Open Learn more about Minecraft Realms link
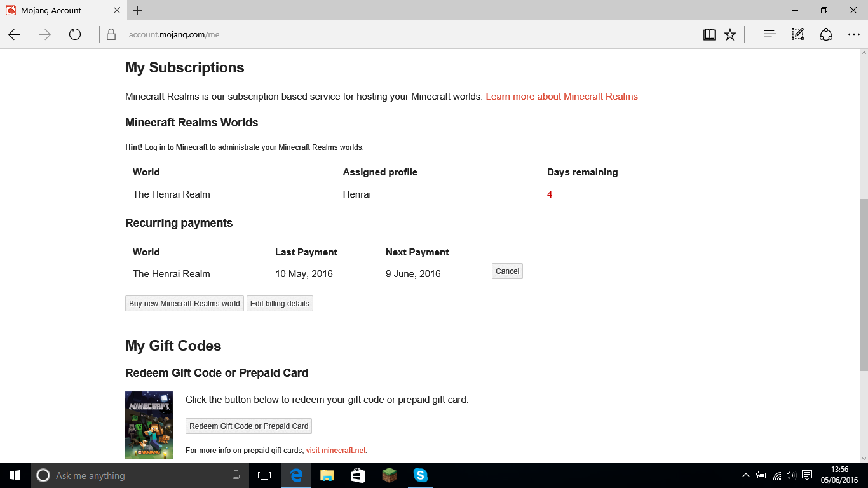The height and width of the screenshot is (488, 868). [x=562, y=97]
